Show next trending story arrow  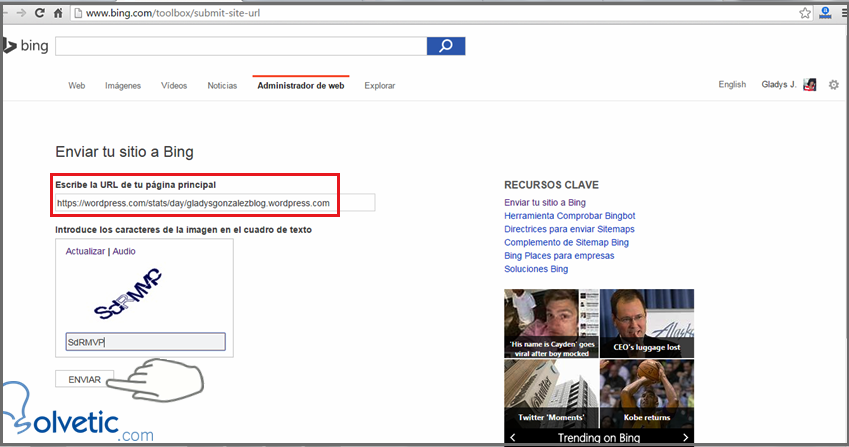(685, 437)
